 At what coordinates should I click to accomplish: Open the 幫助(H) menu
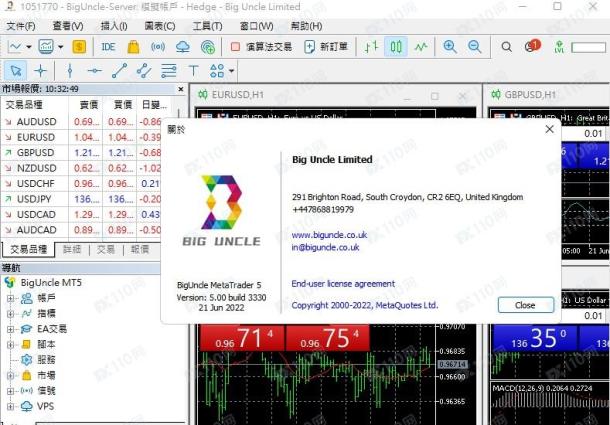tap(307, 26)
